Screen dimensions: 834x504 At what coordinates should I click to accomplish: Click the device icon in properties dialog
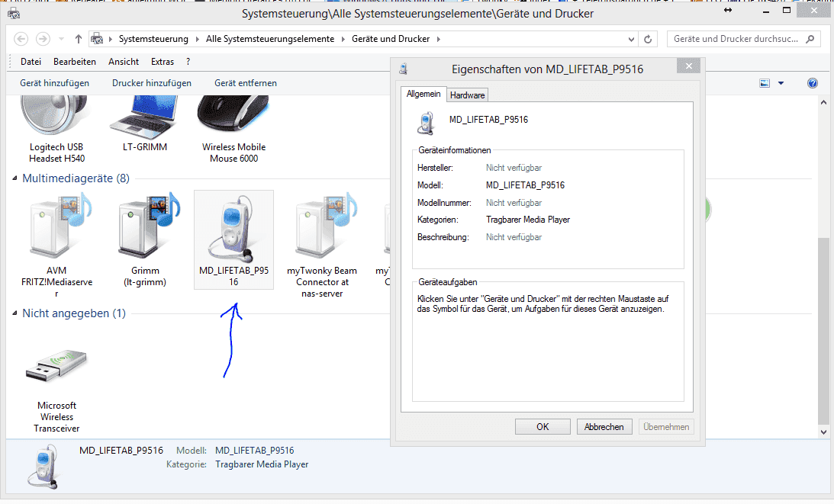426,124
